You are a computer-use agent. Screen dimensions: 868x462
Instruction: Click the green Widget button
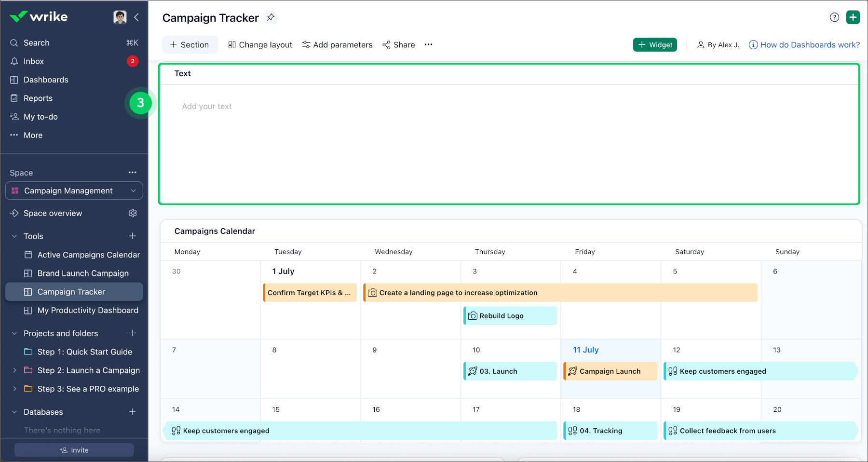point(655,45)
